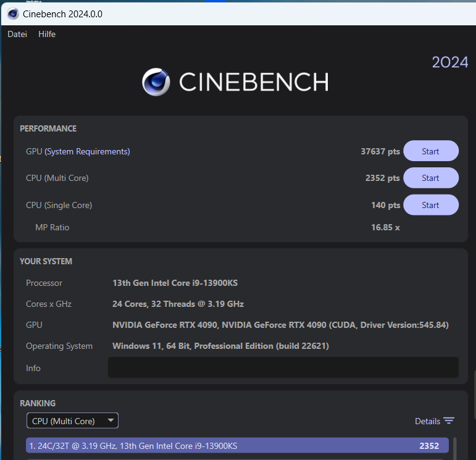The width and height of the screenshot is (476, 460).
Task: Open the System Requirements link
Action: [87, 151]
